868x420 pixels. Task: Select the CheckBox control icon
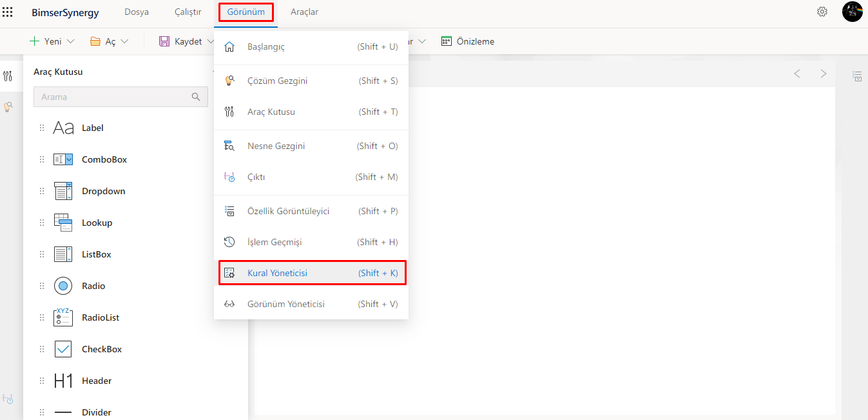(x=63, y=349)
